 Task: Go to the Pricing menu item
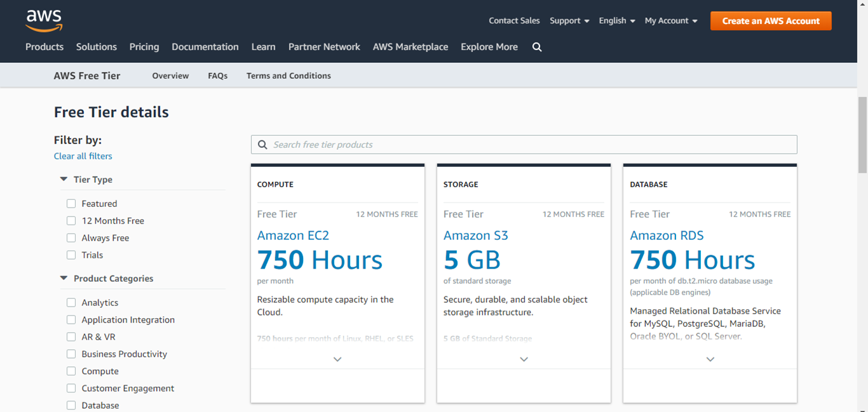144,47
